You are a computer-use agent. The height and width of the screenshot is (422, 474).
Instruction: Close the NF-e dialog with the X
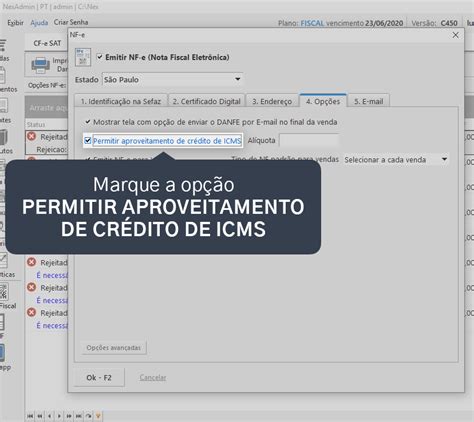click(455, 35)
